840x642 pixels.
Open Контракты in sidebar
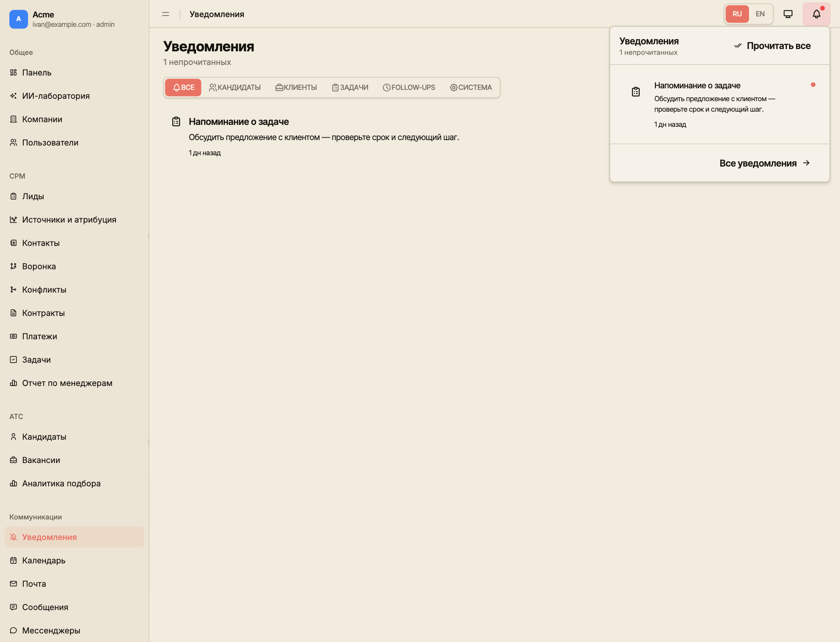74,313
